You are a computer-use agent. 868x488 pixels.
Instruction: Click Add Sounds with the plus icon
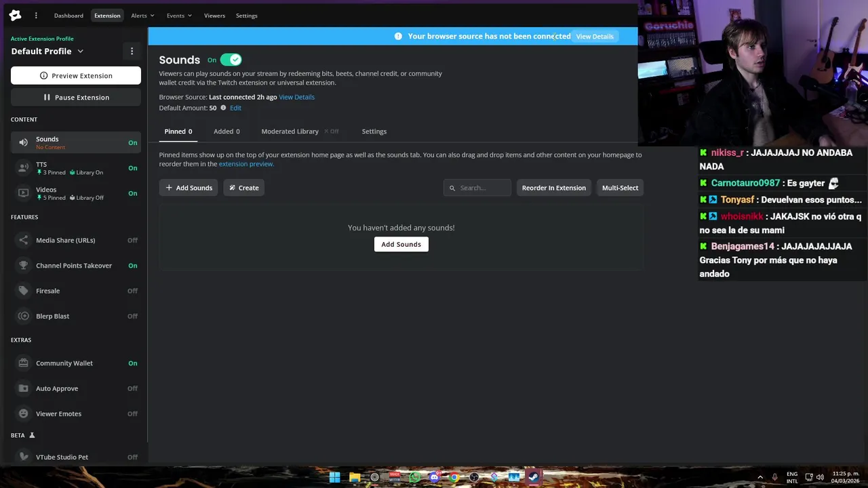189,188
